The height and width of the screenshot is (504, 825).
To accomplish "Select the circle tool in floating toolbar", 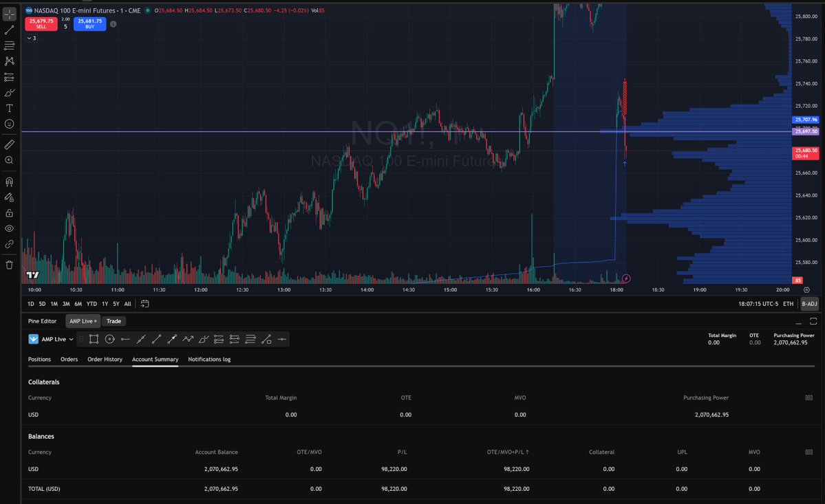I will 109,340.
